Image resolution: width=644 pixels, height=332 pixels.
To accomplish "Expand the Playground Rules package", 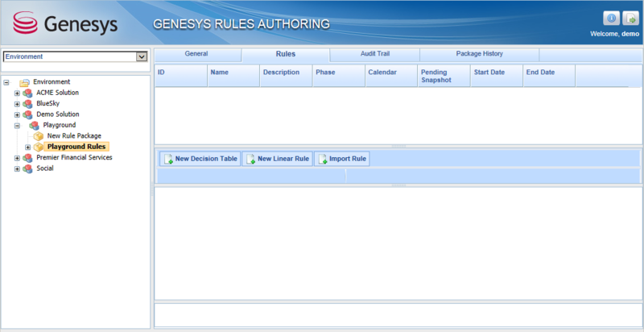I will [27, 147].
